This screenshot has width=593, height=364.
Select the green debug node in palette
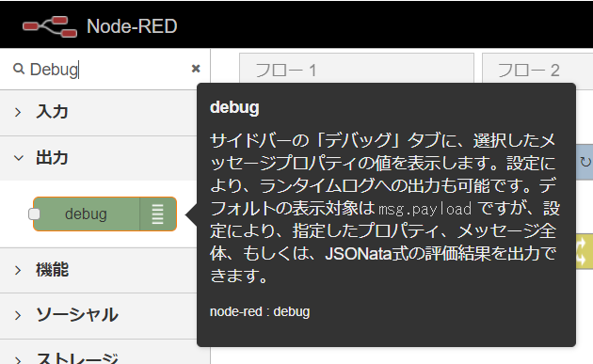tap(104, 214)
